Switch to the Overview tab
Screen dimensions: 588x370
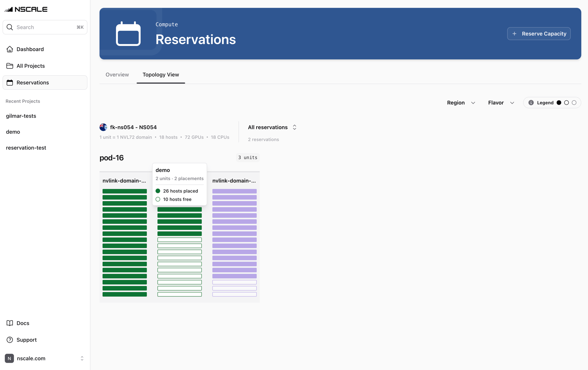pos(117,75)
